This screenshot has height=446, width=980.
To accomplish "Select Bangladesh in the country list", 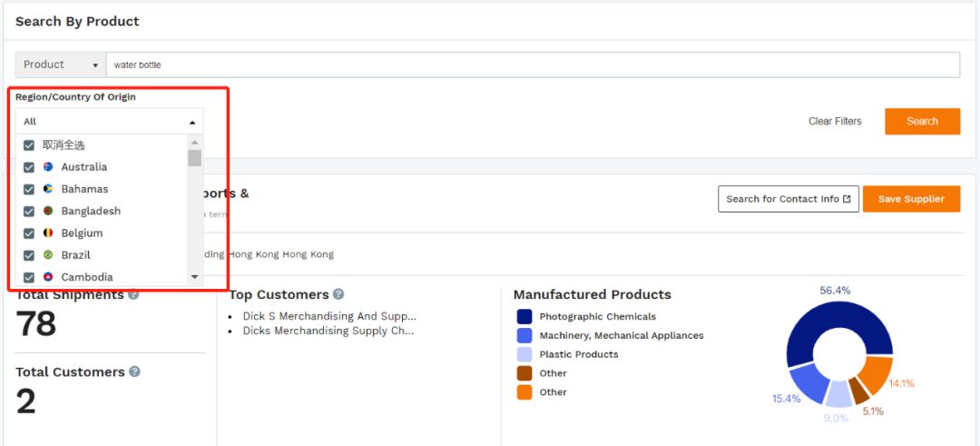I will (x=91, y=211).
